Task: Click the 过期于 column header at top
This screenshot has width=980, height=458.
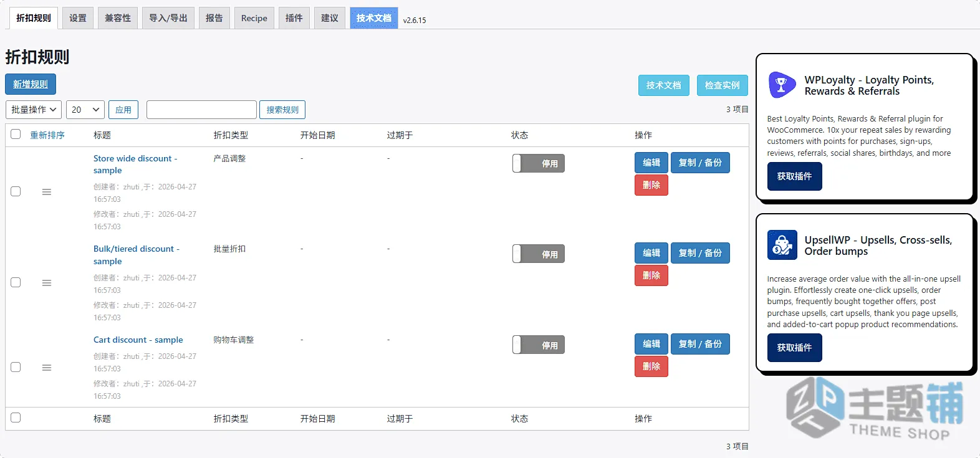Action: (400, 135)
